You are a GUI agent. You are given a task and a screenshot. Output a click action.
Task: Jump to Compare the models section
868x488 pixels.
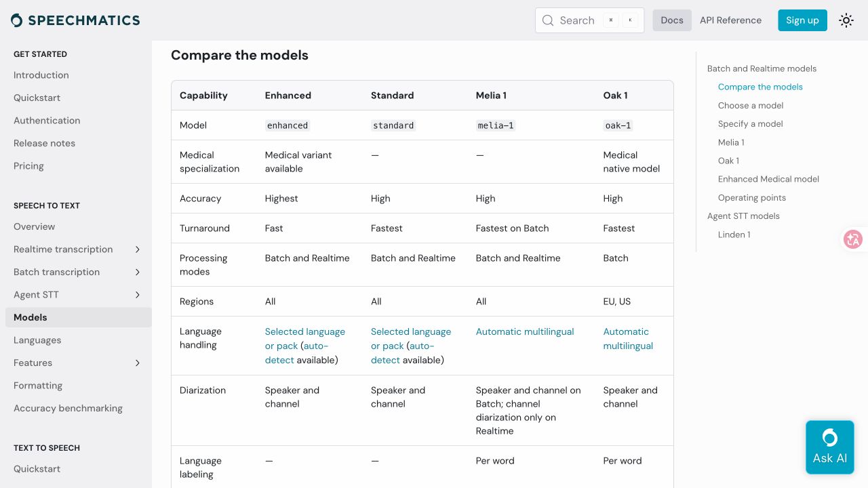(760, 87)
